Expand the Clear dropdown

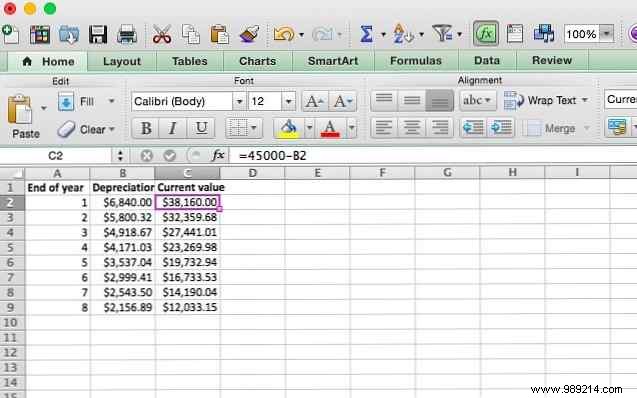coord(111,130)
